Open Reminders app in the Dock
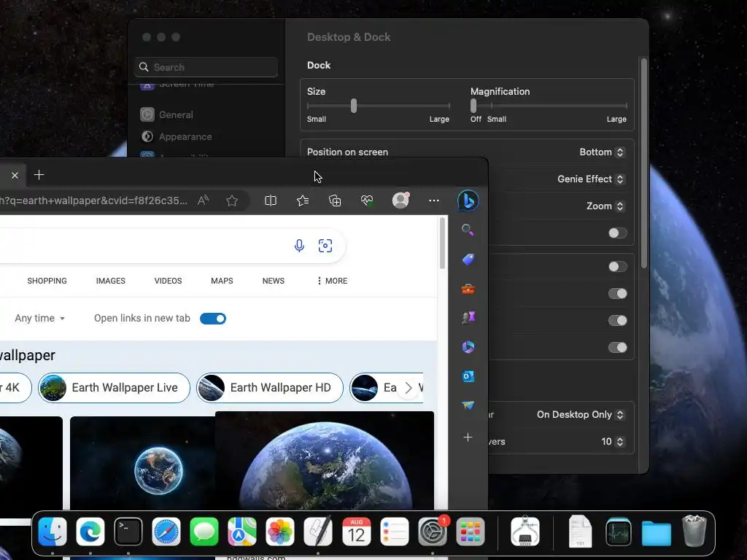This screenshot has width=747, height=560. (395, 532)
